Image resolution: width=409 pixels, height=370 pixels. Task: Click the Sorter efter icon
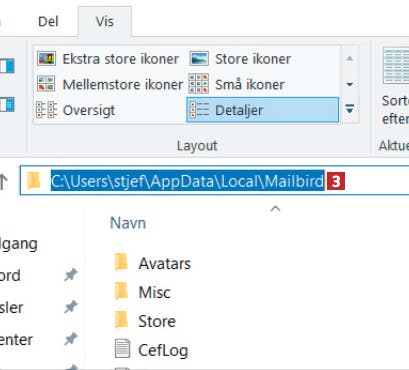click(x=396, y=65)
